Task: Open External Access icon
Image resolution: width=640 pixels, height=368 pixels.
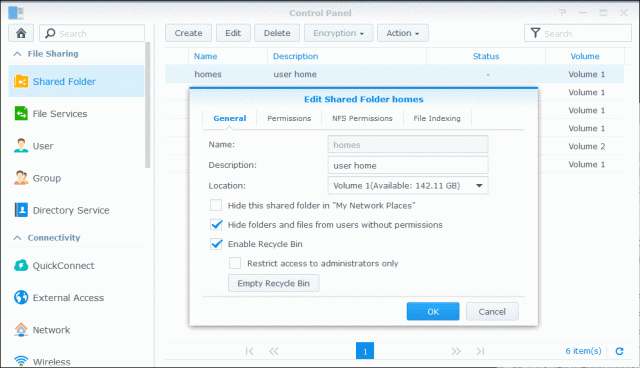Action: (21, 297)
